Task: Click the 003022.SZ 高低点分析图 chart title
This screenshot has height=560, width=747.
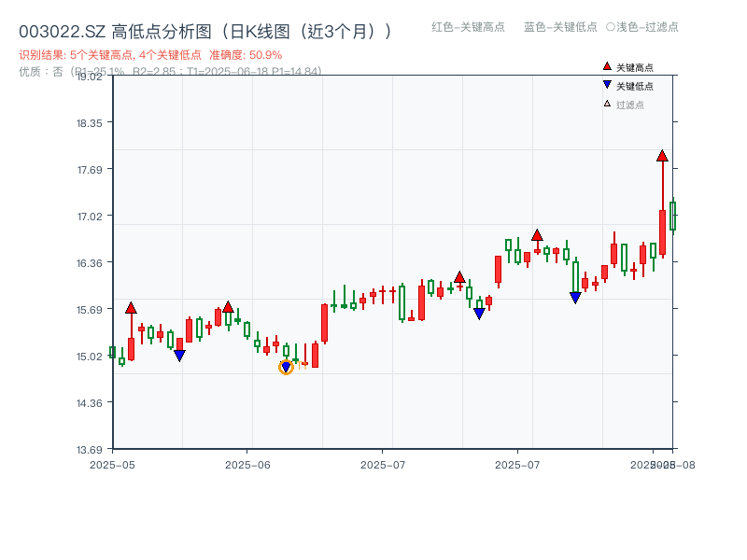Action: (x=205, y=32)
